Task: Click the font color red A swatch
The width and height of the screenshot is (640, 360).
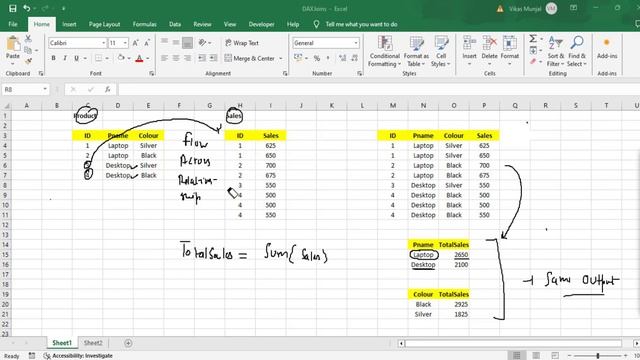Action: point(139,58)
